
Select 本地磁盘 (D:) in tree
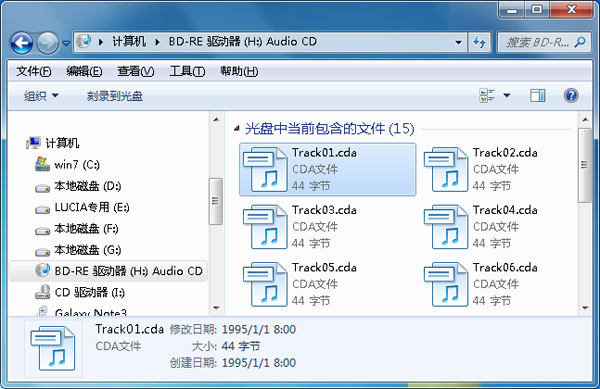[88, 186]
